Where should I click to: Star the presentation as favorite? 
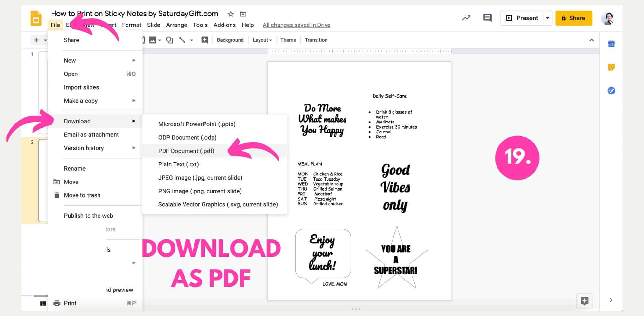pos(230,14)
